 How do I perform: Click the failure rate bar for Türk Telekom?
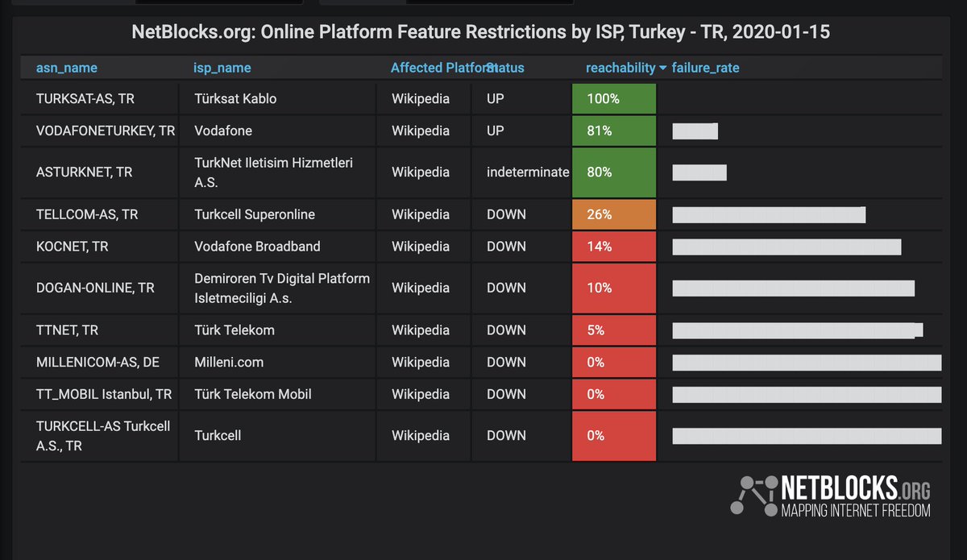click(798, 330)
